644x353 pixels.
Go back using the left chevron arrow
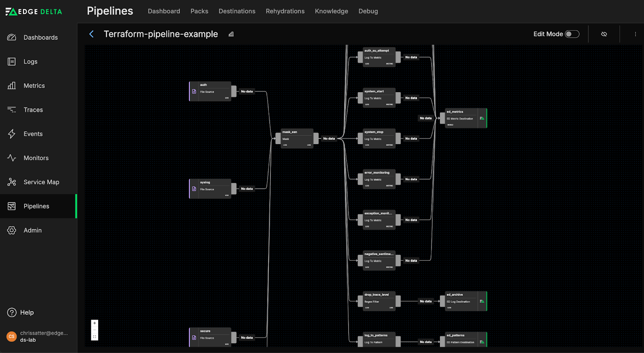(x=91, y=34)
